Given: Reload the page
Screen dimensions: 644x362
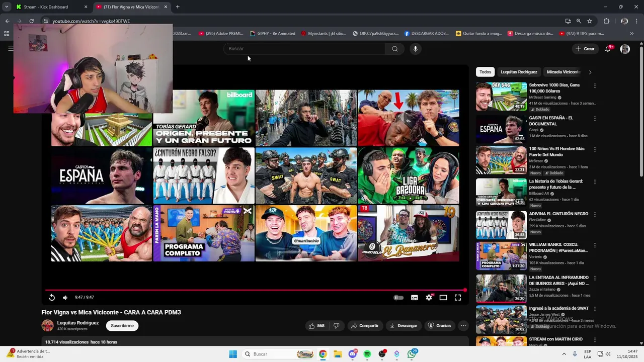Looking at the screenshot, I should point(31,21).
